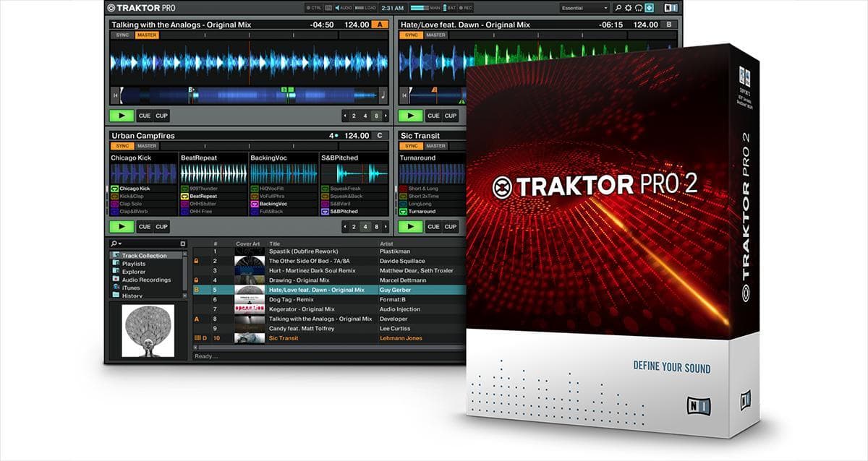Click lock icon on Drawing track row
The height and width of the screenshot is (461, 868).
click(196, 280)
